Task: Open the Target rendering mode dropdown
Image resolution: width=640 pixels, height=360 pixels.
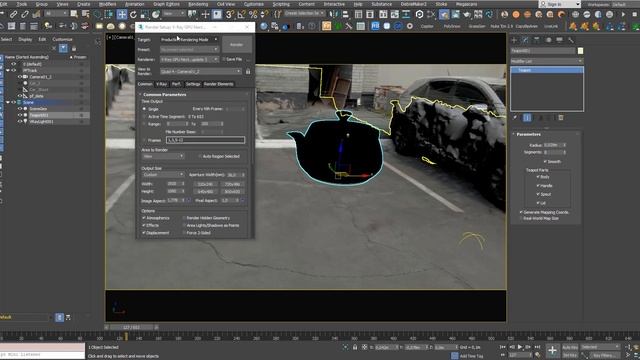Action: tap(189, 40)
